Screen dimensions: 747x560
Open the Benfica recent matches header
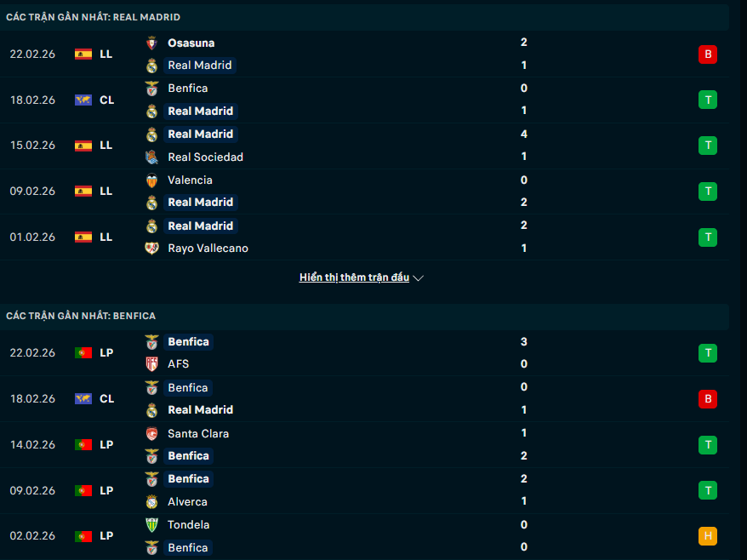(x=81, y=316)
